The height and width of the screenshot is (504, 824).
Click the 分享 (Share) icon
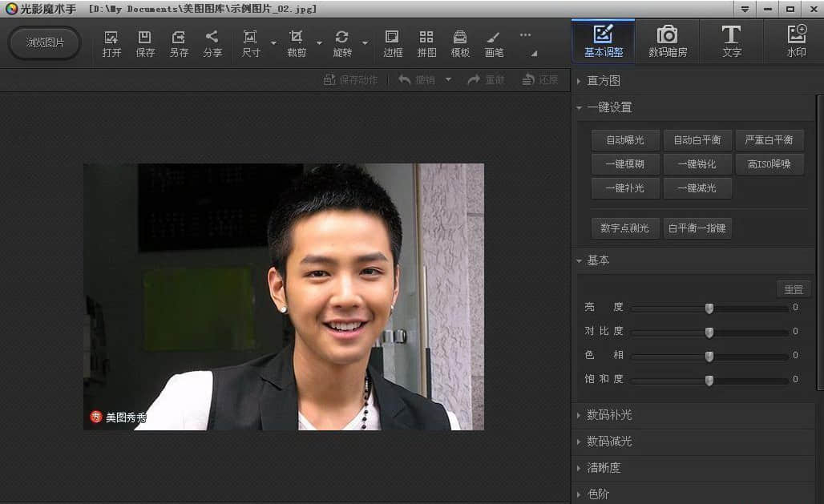[212, 43]
